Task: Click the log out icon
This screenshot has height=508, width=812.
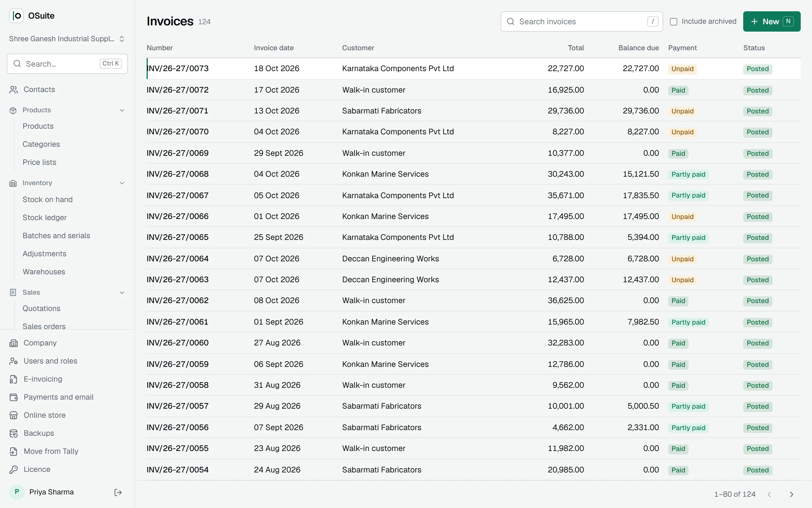Action: [x=118, y=492]
